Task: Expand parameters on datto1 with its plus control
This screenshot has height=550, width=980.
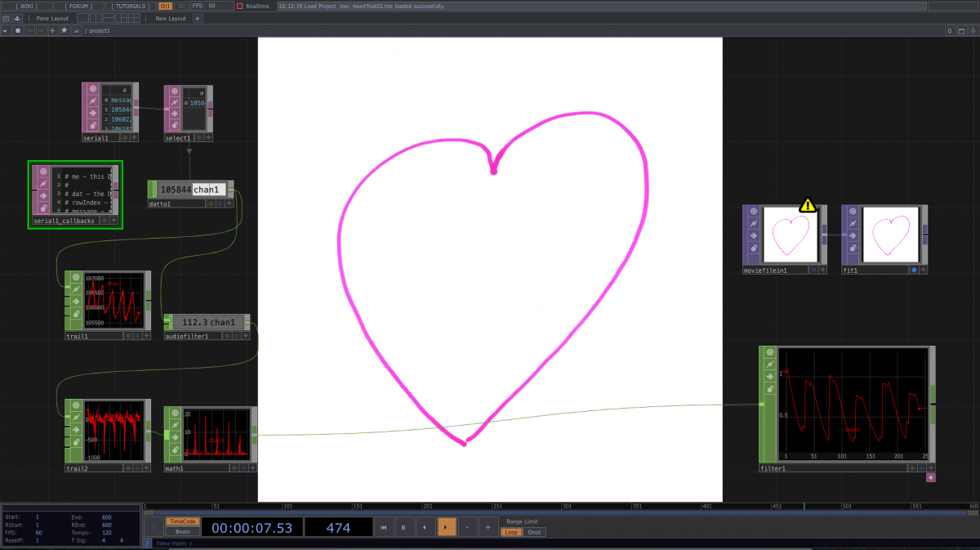Action: 229,203
